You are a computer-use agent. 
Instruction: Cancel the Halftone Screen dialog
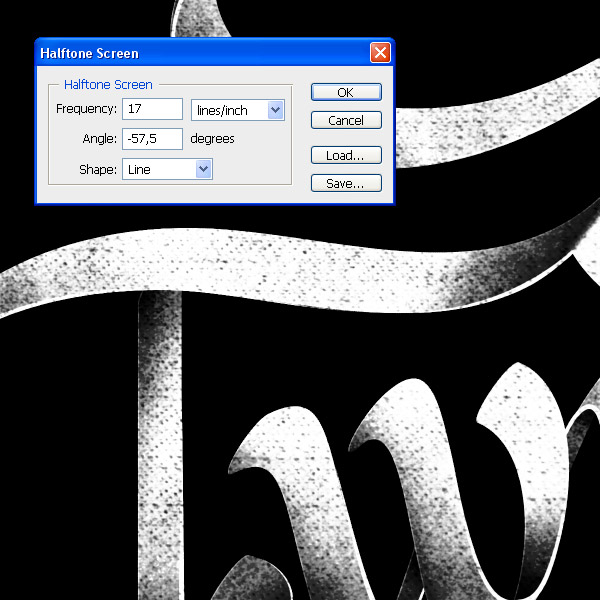[x=346, y=120]
